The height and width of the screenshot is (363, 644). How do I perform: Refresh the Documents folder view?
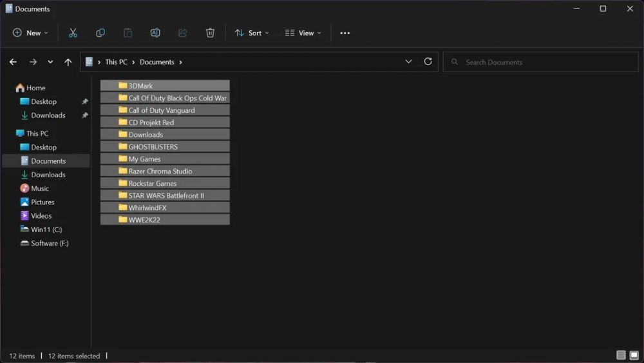coord(428,62)
